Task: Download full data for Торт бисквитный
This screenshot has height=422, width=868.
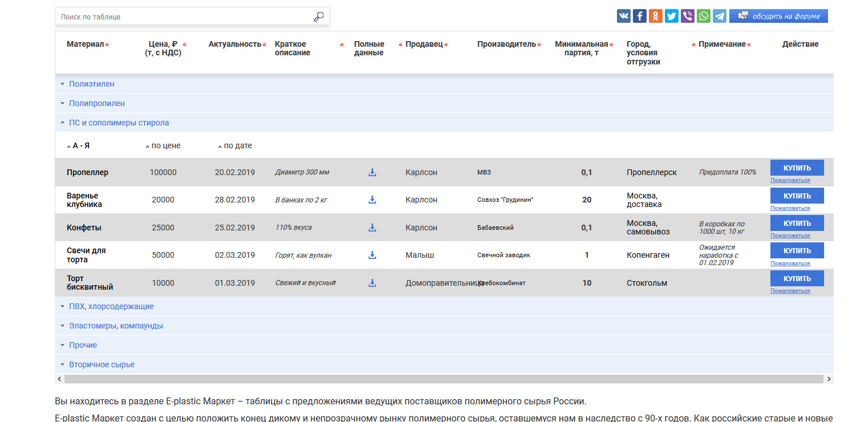Action: pos(372,283)
